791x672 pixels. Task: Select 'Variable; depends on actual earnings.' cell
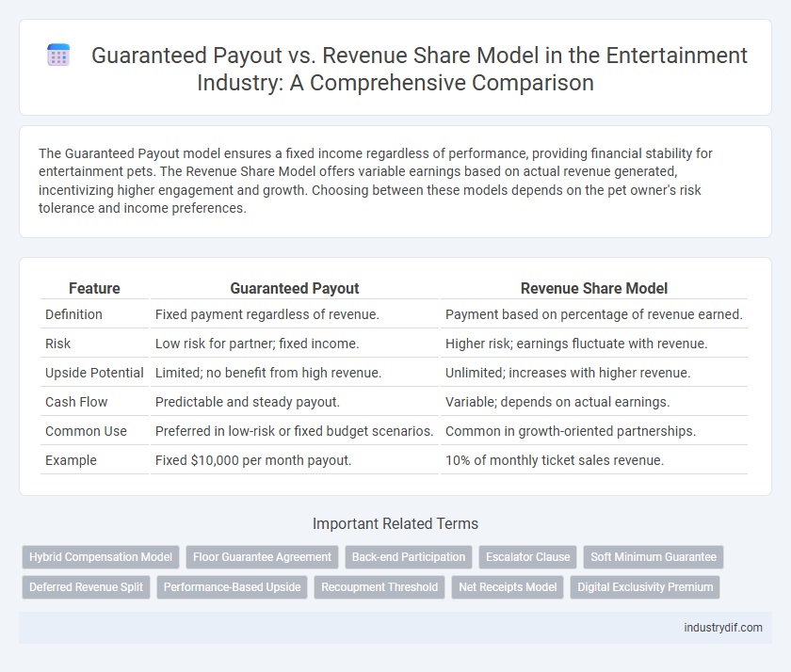point(594,402)
